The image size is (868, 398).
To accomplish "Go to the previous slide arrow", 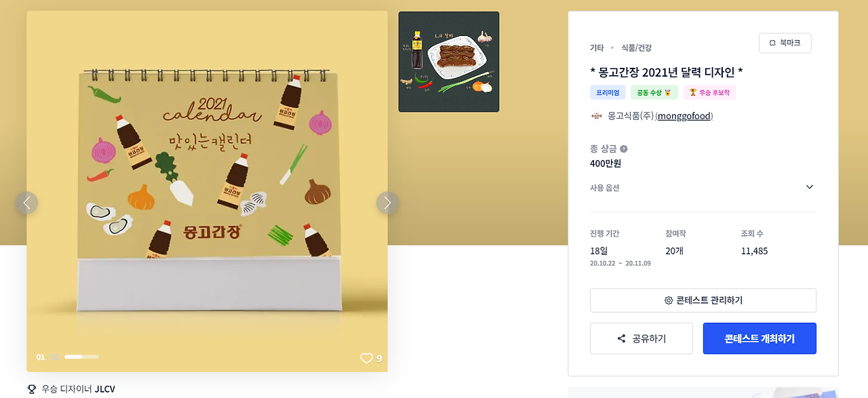I will point(27,203).
